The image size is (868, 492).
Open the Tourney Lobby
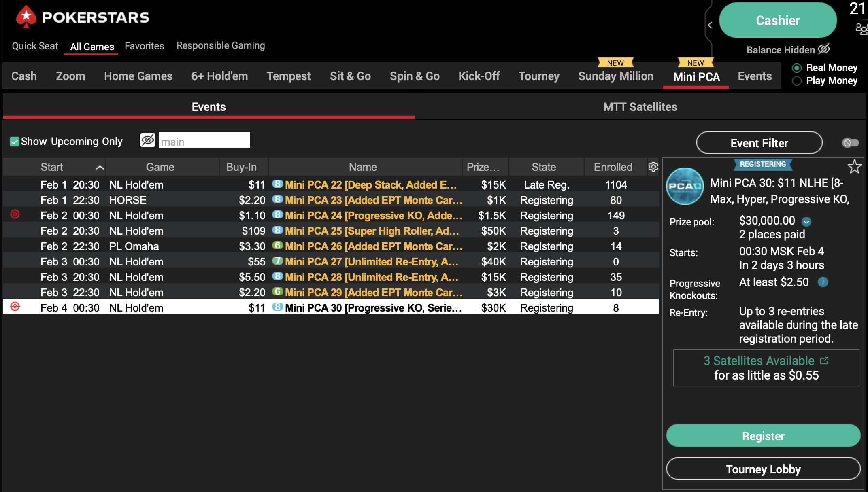763,469
